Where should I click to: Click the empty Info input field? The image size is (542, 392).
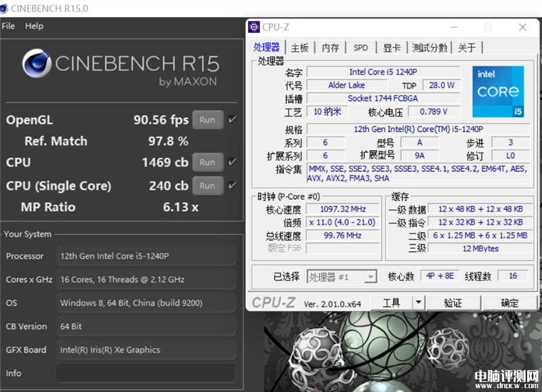pos(146,373)
